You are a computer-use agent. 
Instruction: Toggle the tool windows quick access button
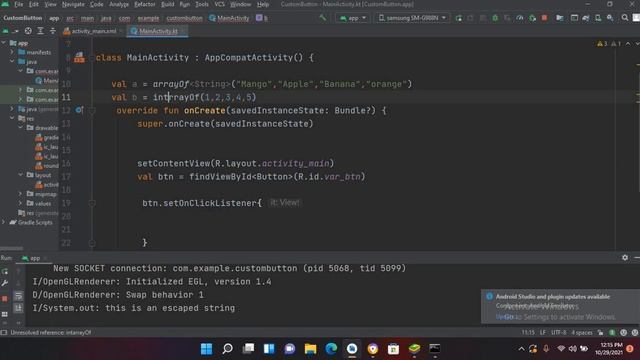tap(4, 333)
